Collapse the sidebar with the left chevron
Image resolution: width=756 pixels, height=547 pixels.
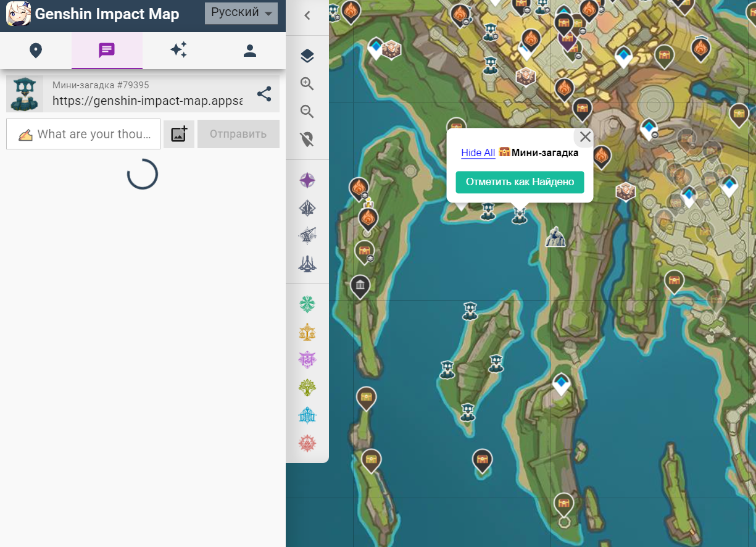(307, 16)
